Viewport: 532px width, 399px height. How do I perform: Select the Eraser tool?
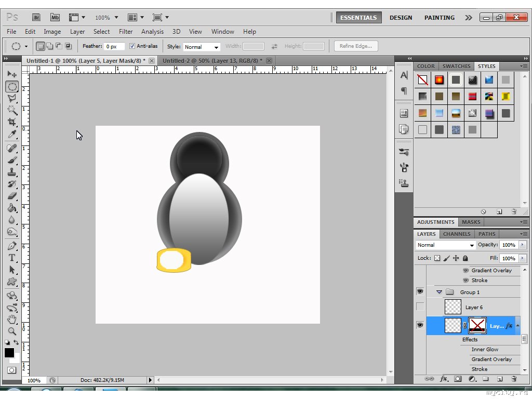pos(12,196)
